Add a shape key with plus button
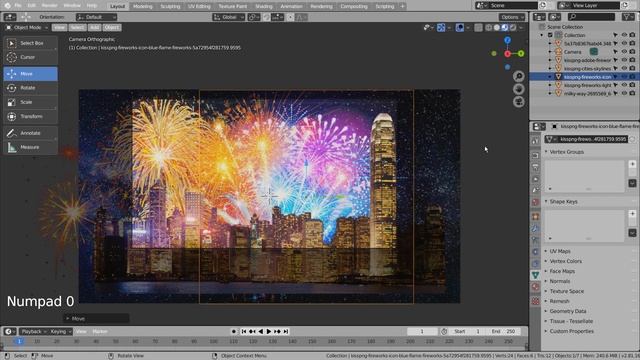 [632, 214]
